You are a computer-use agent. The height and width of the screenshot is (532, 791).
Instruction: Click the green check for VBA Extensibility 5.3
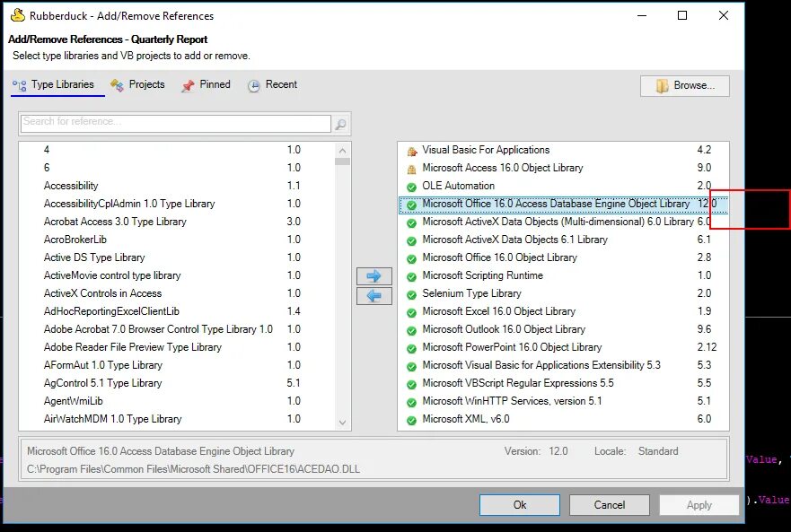[411, 367]
